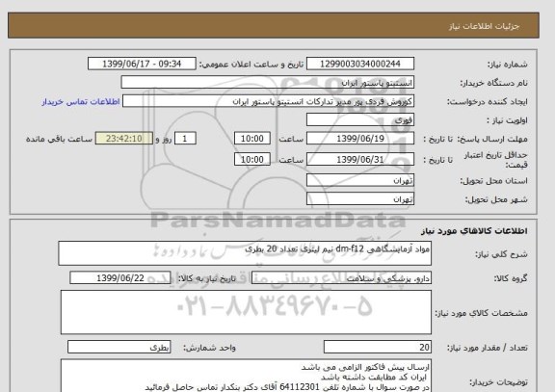Select the remaining days field showing 1
This screenshot has height=392, width=555.
[185, 139]
